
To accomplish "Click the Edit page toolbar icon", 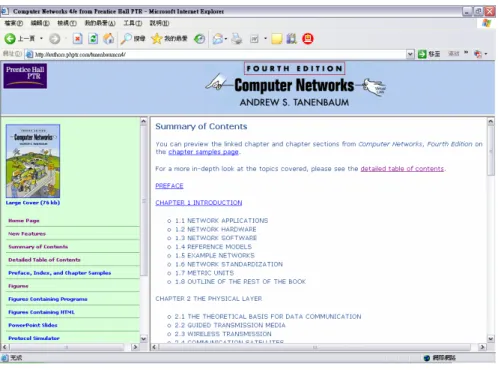I will 254,39.
